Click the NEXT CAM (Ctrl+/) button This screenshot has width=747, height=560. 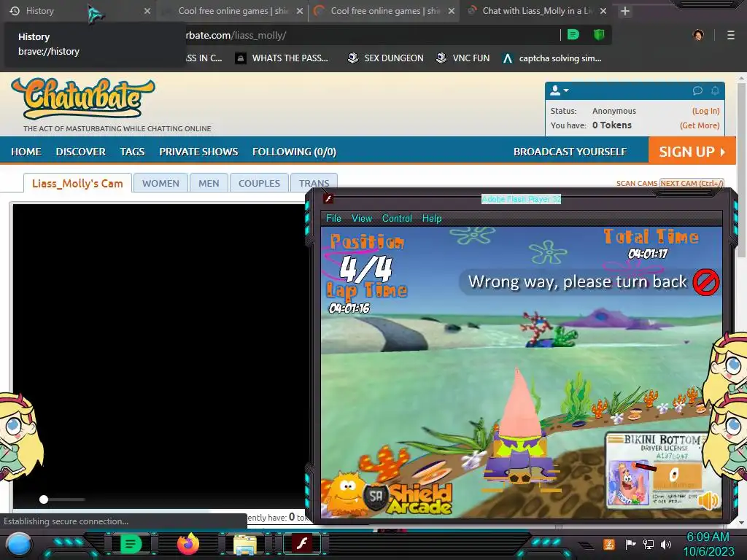[x=692, y=183]
